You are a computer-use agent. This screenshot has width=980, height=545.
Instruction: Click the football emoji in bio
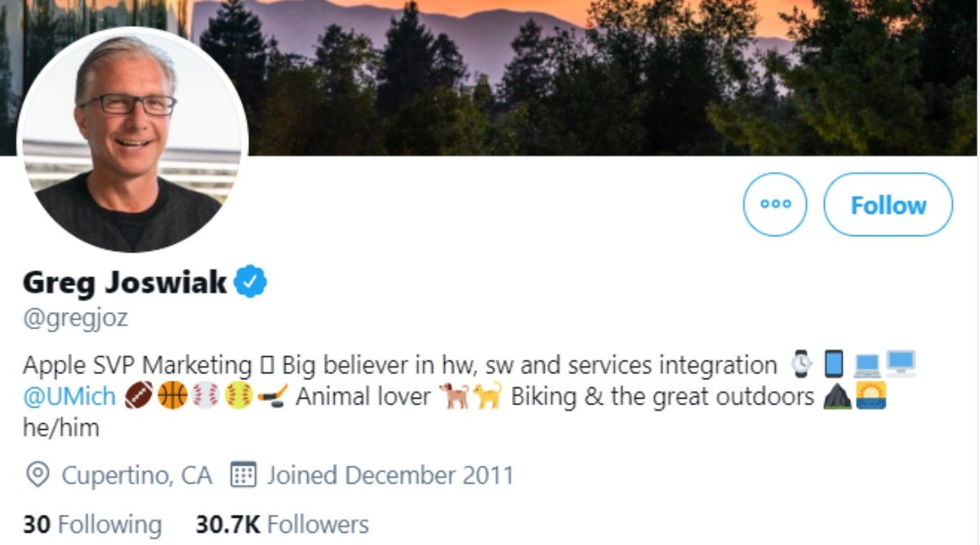(x=138, y=396)
